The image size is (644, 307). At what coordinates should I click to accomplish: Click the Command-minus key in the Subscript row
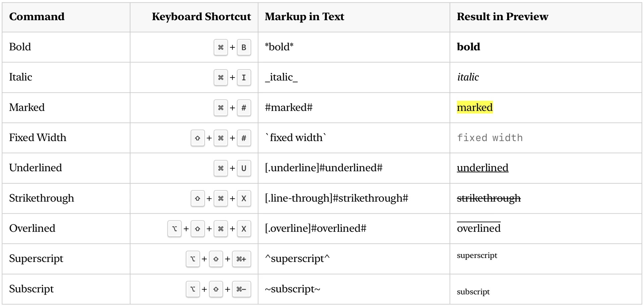[241, 289]
